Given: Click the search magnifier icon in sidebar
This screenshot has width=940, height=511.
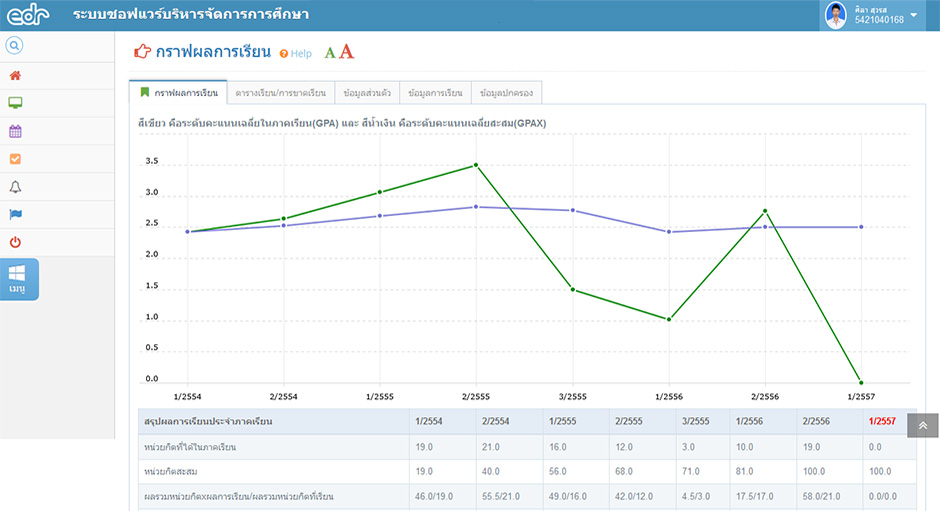Looking at the screenshot, I should (x=15, y=46).
